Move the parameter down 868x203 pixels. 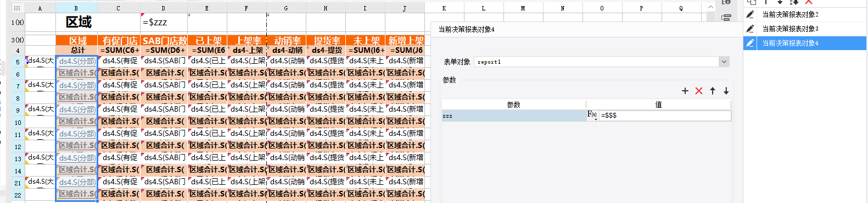726,91
